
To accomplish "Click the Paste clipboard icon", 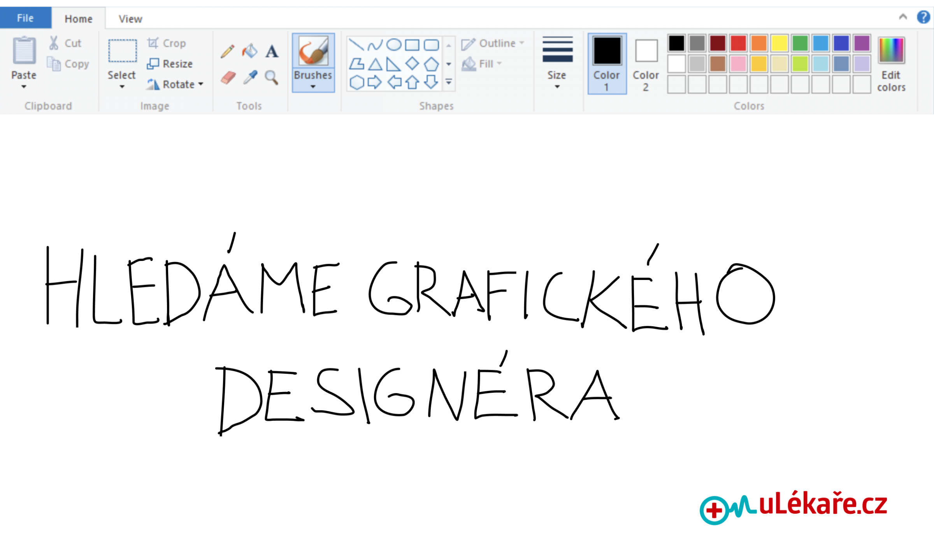I will (24, 51).
